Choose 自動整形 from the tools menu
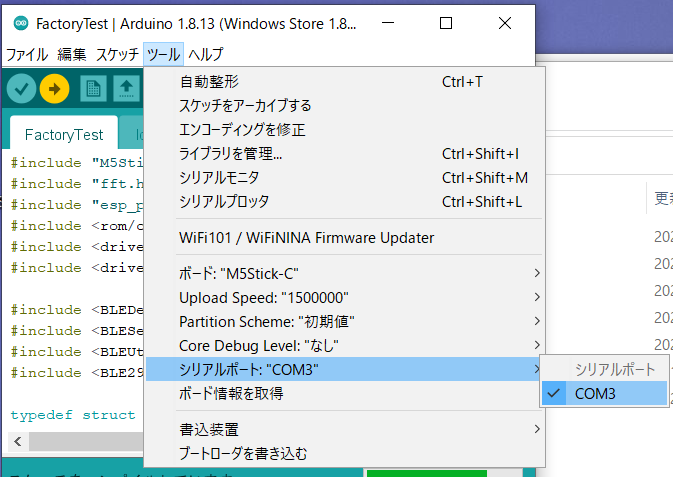673x477 pixels. coord(209,81)
